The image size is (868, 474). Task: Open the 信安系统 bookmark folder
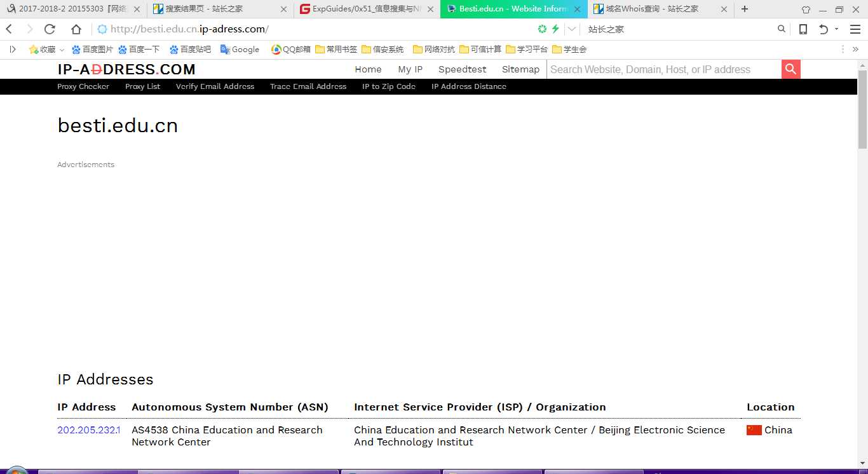coord(383,50)
